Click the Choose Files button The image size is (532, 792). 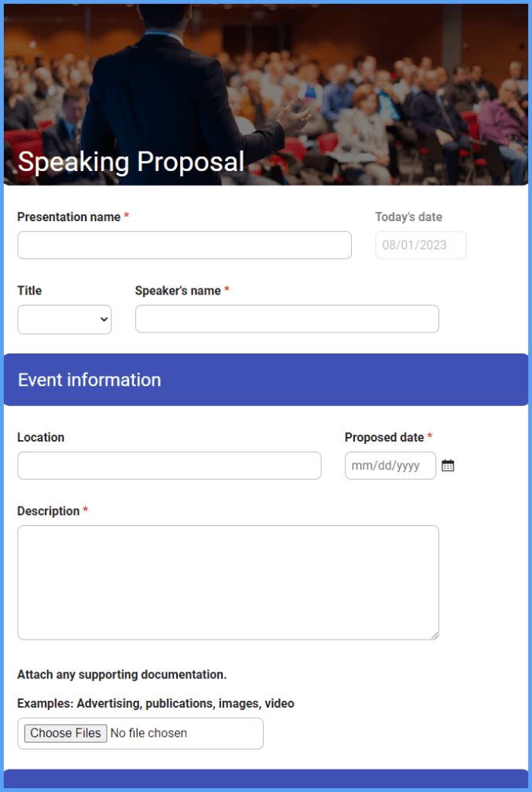(65, 732)
